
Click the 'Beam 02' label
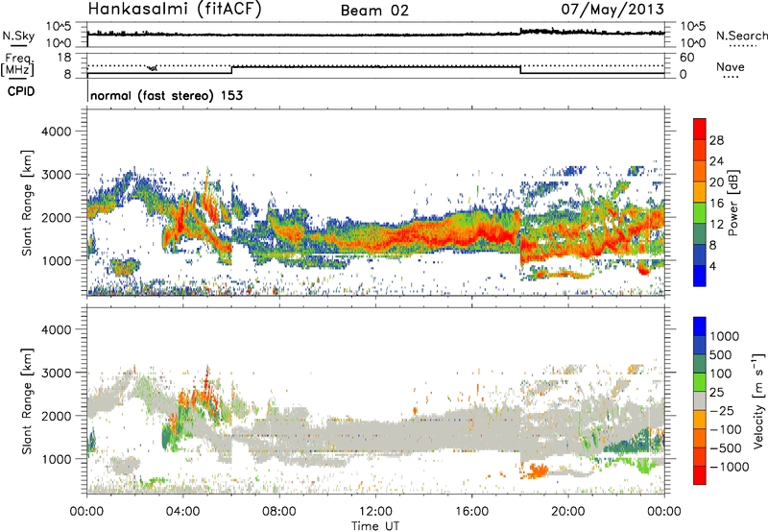tap(374, 11)
